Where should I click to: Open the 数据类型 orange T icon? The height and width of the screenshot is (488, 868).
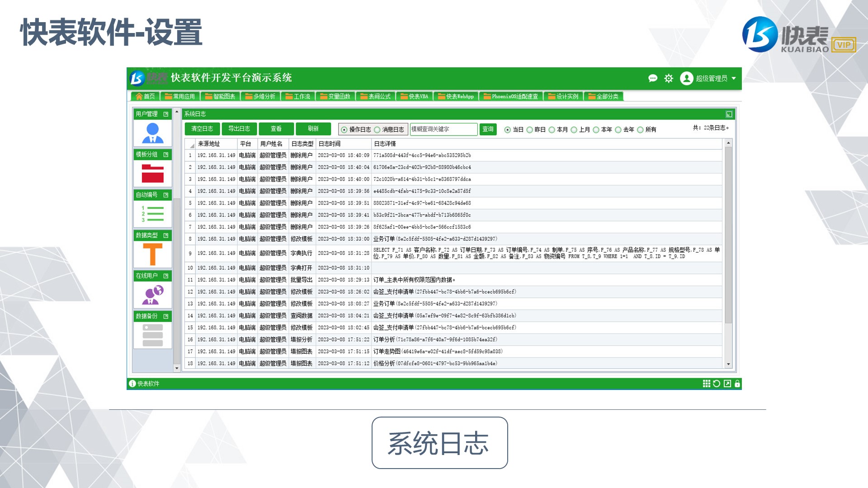[153, 254]
